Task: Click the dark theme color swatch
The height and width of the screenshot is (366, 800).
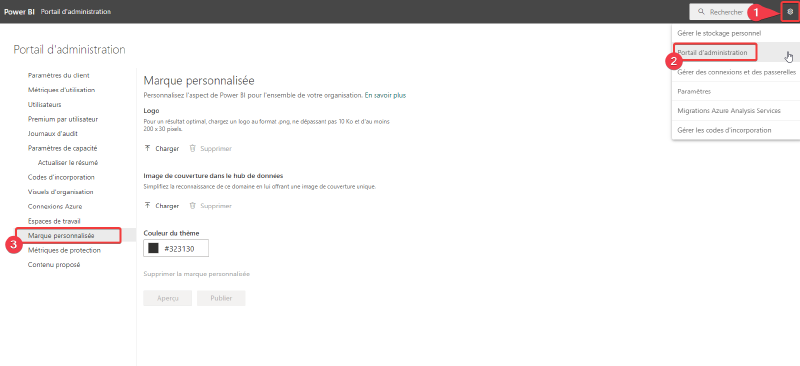Action: pyautogui.click(x=153, y=248)
